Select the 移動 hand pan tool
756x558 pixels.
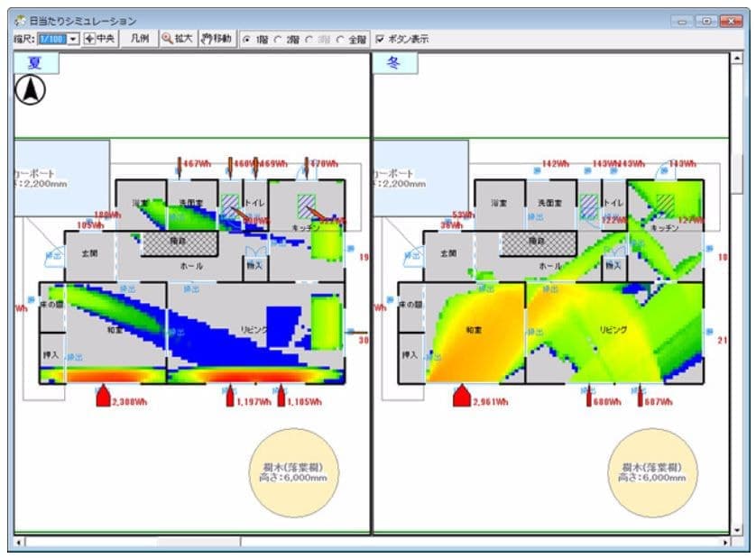(x=217, y=39)
